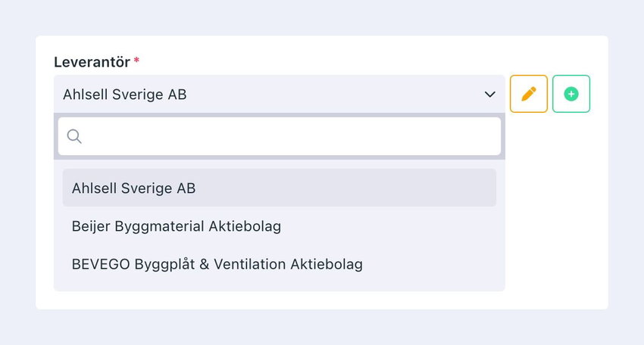Click the magnifying glass search icon

coord(74,136)
